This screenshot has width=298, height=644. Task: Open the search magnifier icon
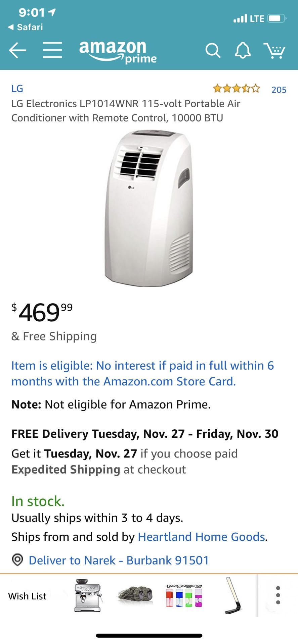[x=213, y=51]
